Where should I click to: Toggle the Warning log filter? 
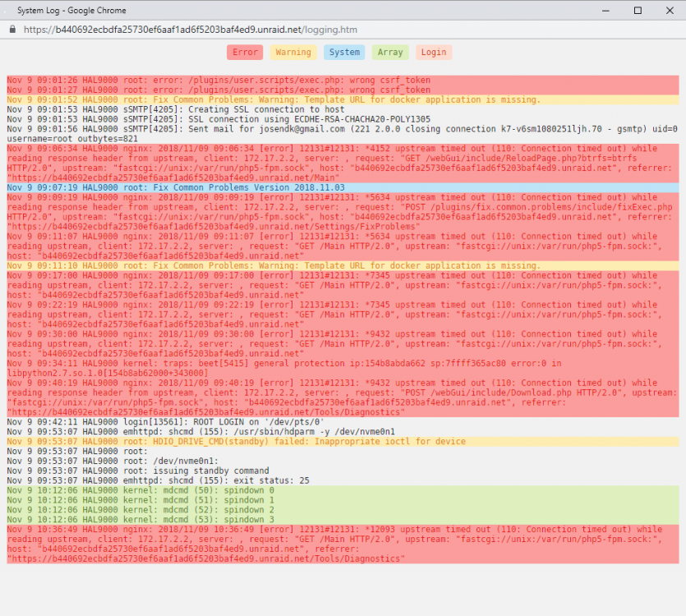(293, 52)
